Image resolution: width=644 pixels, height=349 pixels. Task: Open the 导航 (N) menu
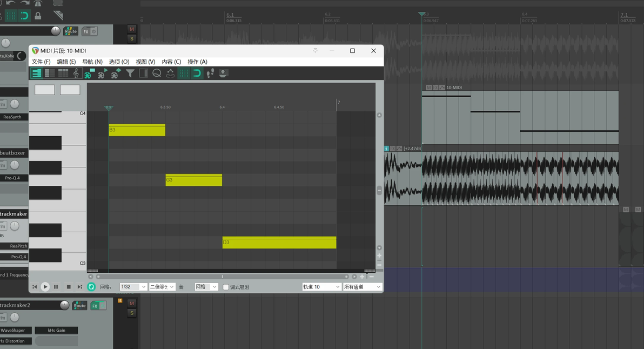click(x=92, y=62)
